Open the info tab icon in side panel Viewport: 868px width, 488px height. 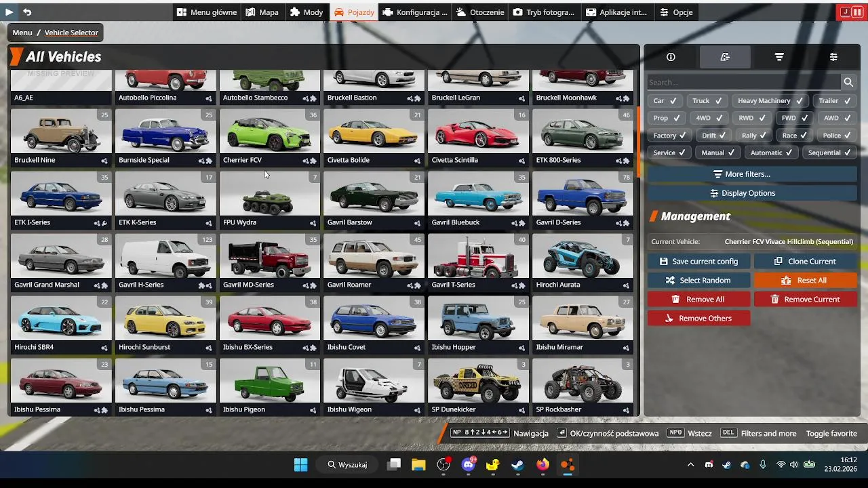coord(671,57)
